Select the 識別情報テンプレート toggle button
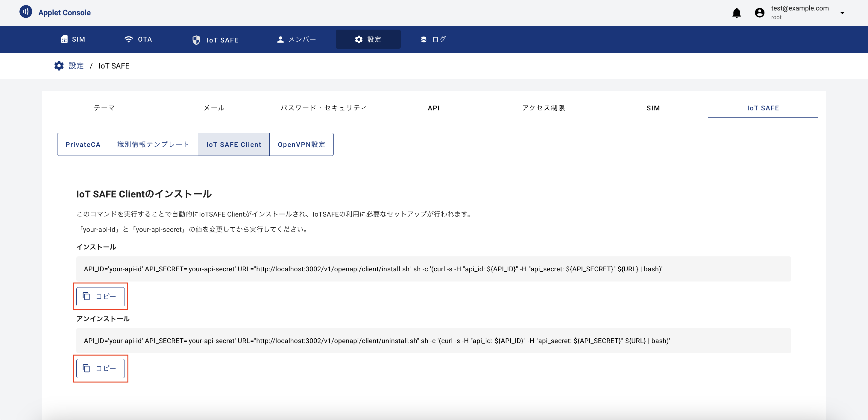 coord(153,144)
